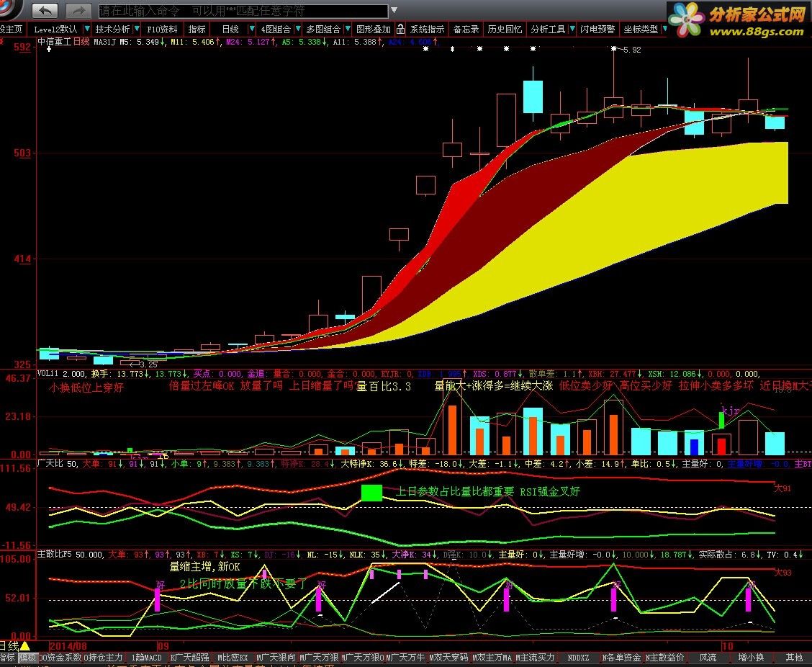This screenshot has width=812, height=667.
Task: Expand the dropdown arrow next to 技术分析
Action: pos(137,29)
